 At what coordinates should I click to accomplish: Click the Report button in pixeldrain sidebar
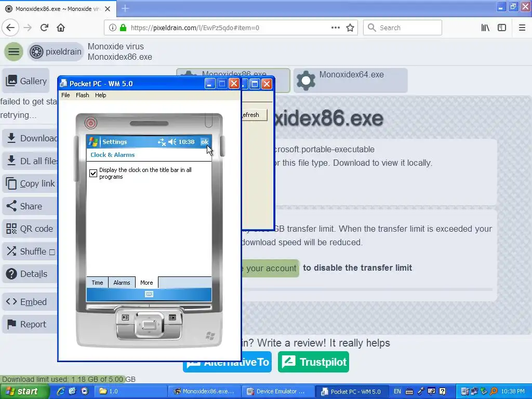(30, 324)
